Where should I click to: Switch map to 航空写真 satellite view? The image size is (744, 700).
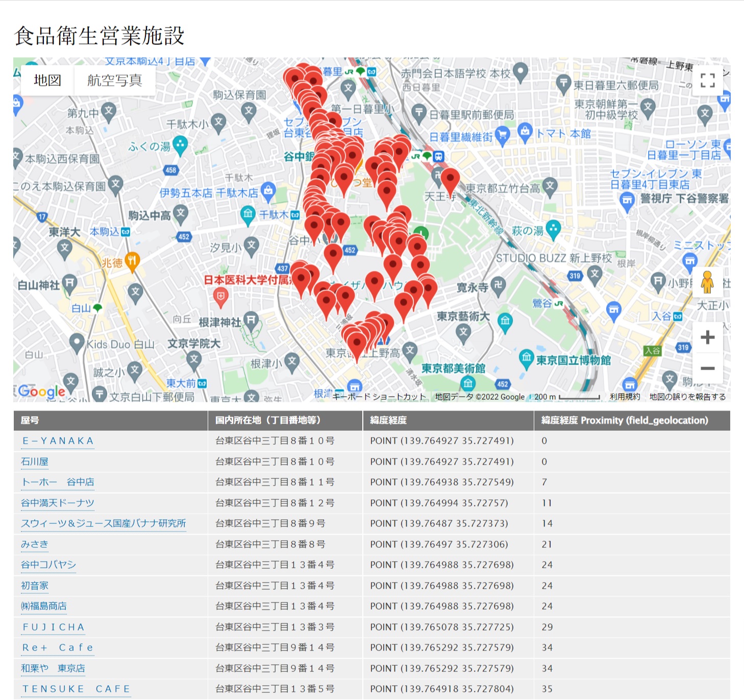(x=115, y=80)
